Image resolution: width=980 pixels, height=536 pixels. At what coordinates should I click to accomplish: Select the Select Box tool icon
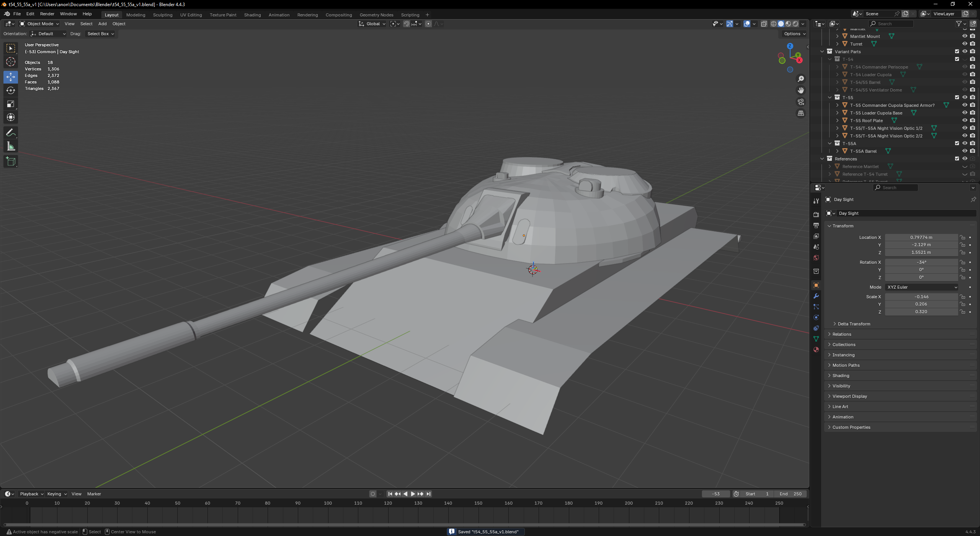11,48
